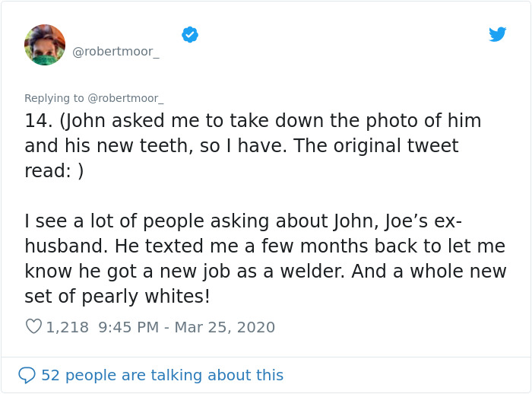
Task: Click the blue verified badge
Action: click(190, 34)
